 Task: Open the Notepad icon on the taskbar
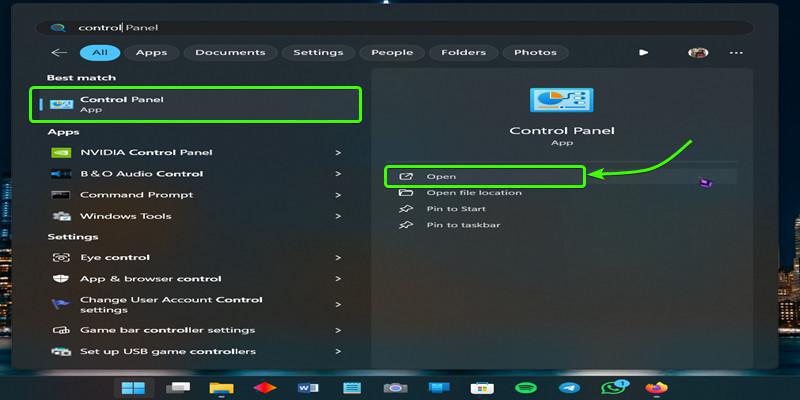352,388
